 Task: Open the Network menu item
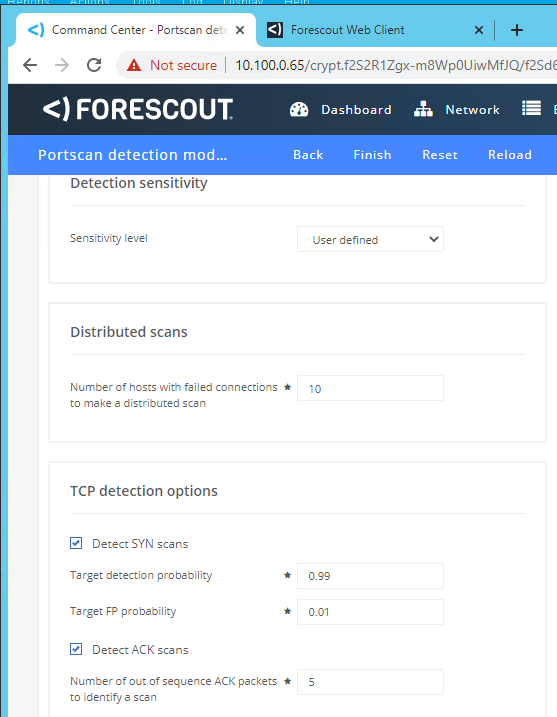pyautogui.click(x=457, y=110)
